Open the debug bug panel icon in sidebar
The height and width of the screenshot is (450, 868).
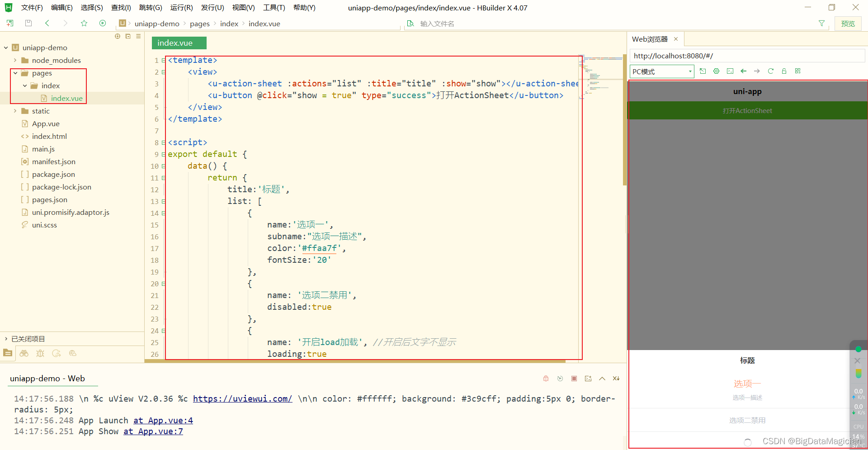40,353
